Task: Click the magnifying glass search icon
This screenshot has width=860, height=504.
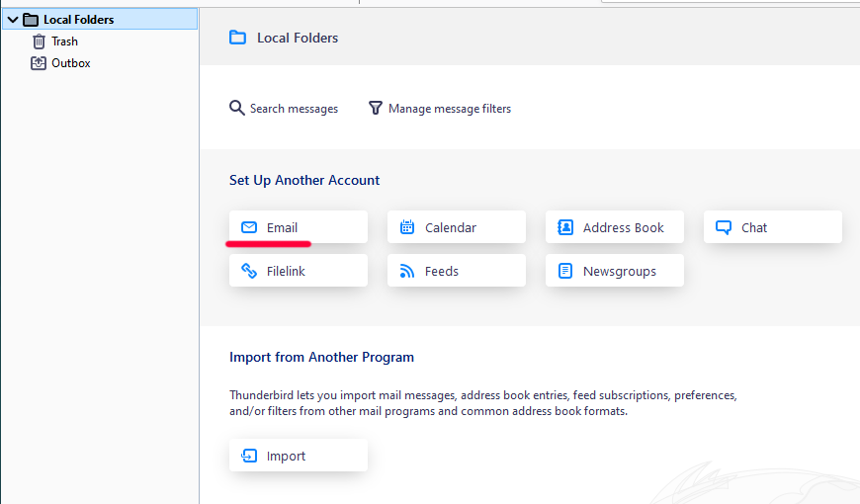Action: [237, 108]
